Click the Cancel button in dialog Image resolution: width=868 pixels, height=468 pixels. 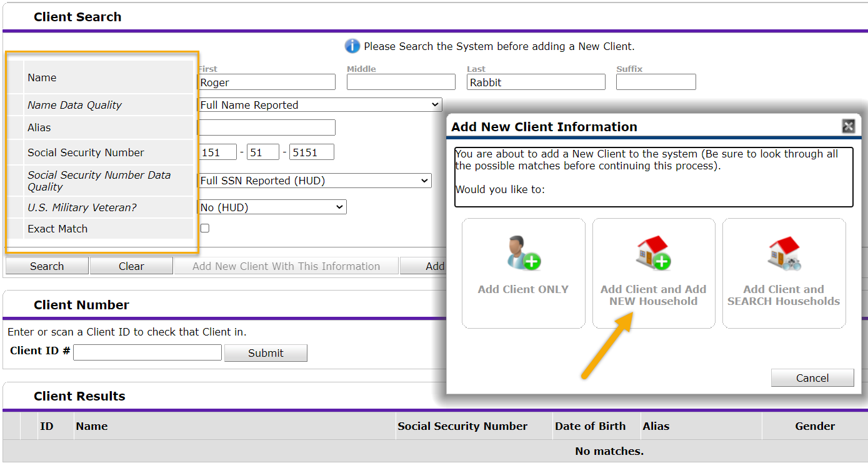(812, 378)
